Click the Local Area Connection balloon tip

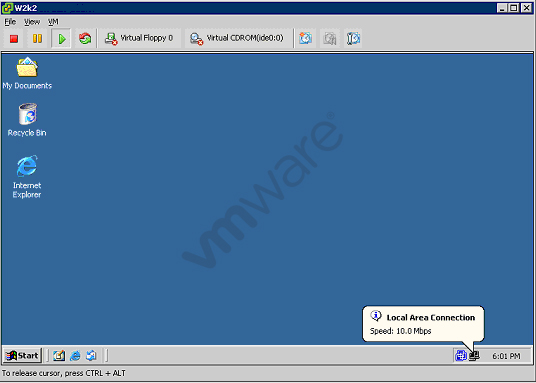coord(423,323)
